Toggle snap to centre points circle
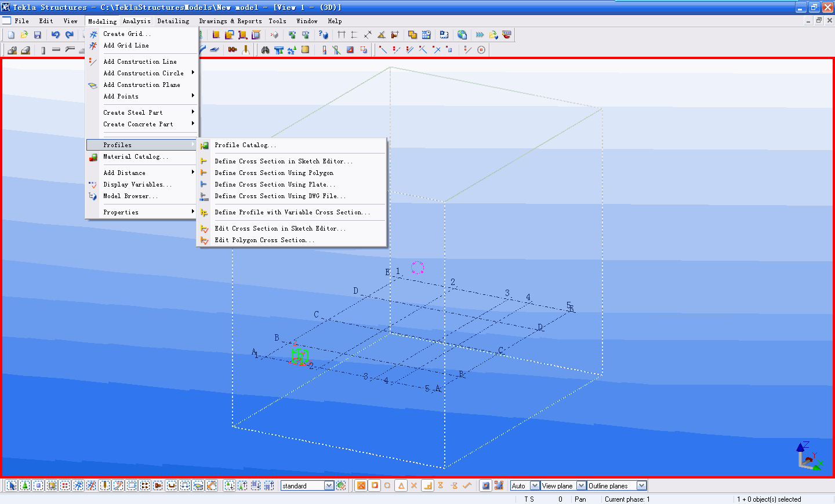 (x=387, y=485)
